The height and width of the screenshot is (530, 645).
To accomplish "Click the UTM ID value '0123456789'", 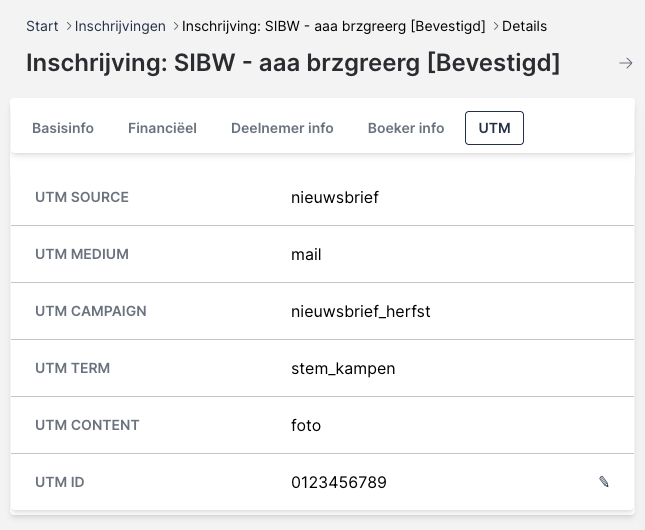I will coord(339,482).
